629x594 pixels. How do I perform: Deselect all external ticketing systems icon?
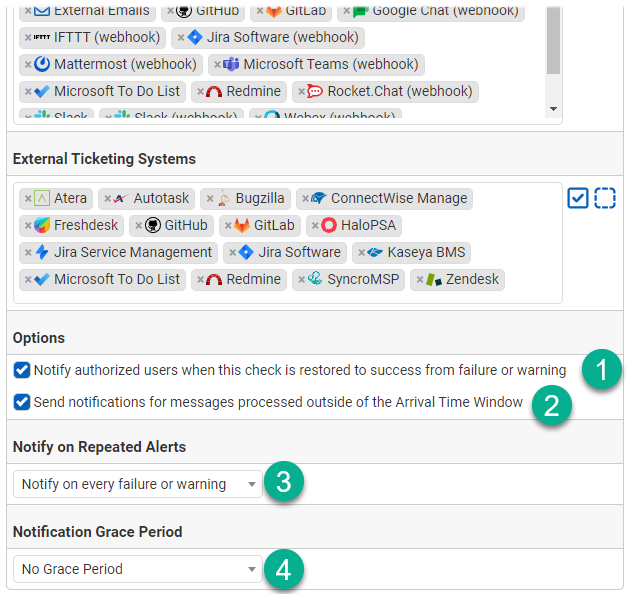pyautogui.click(x=605, y=198)
